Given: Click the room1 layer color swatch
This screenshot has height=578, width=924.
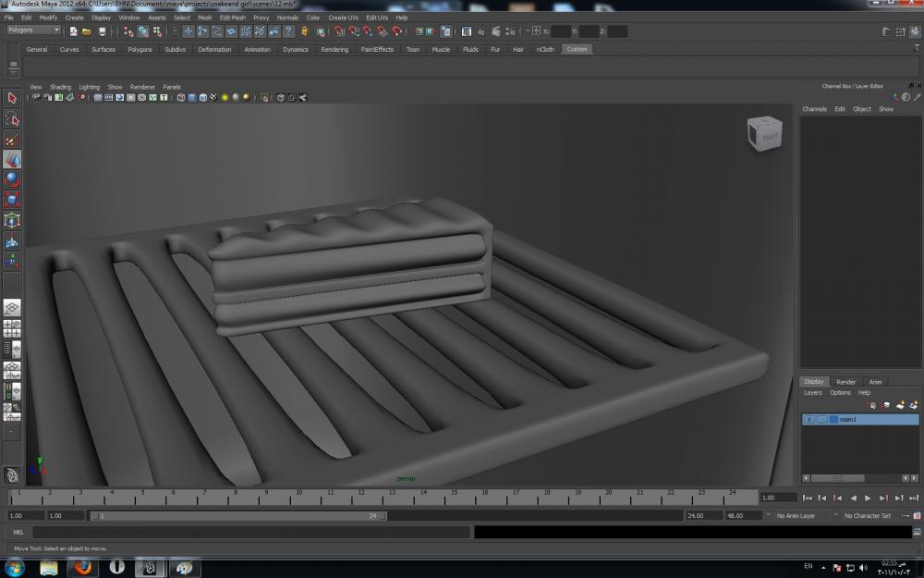Looking at the screenshot, I should pos(833,420).
